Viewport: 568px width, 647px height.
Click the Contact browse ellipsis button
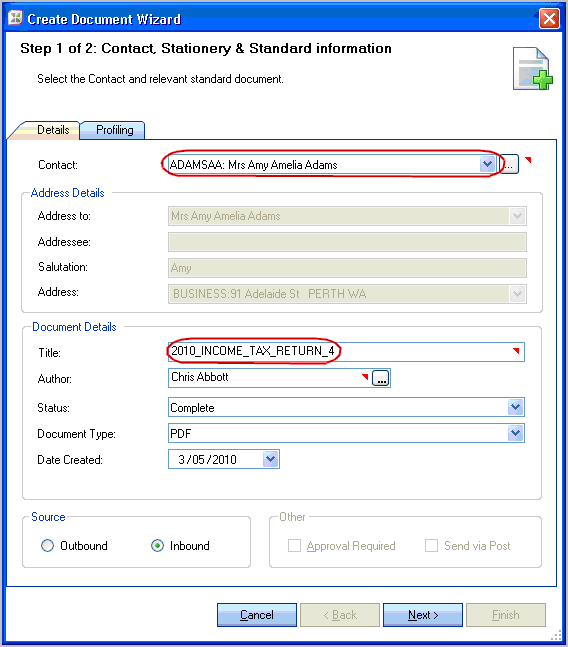pyautogui.click(x=509, y=165)
